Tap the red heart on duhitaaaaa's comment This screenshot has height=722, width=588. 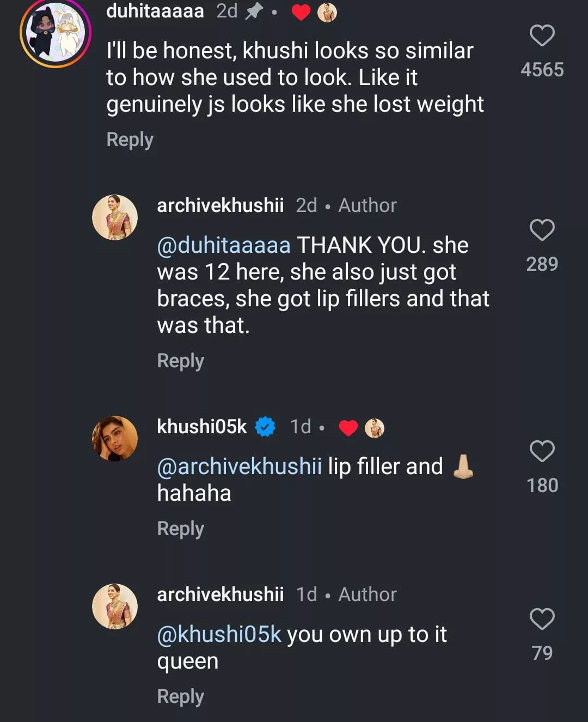[x=301, y=12]
